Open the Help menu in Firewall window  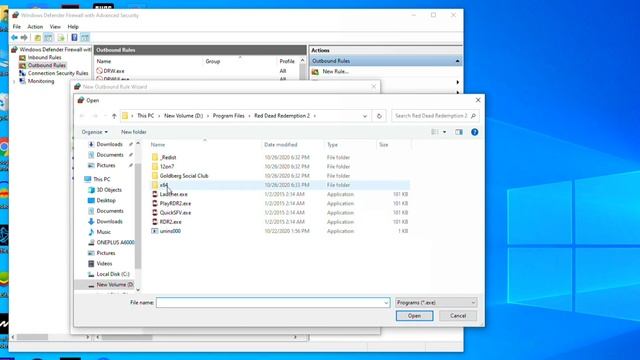pos(73,27)
